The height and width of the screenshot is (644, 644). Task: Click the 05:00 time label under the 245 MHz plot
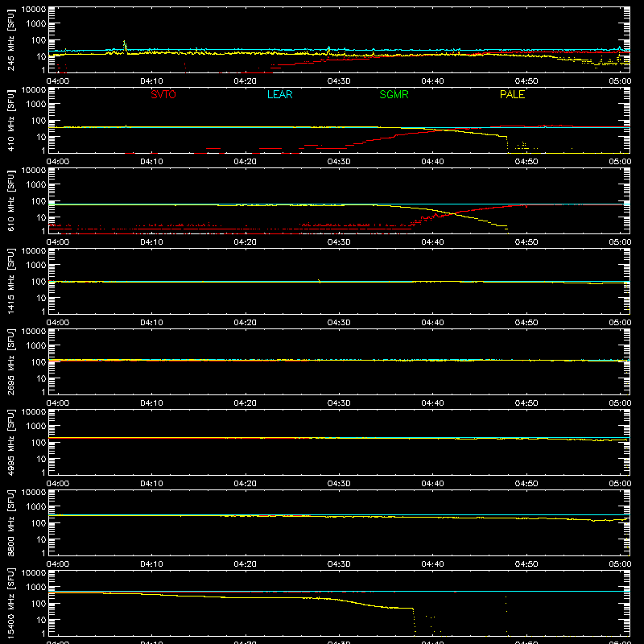[x=620, y=81]
